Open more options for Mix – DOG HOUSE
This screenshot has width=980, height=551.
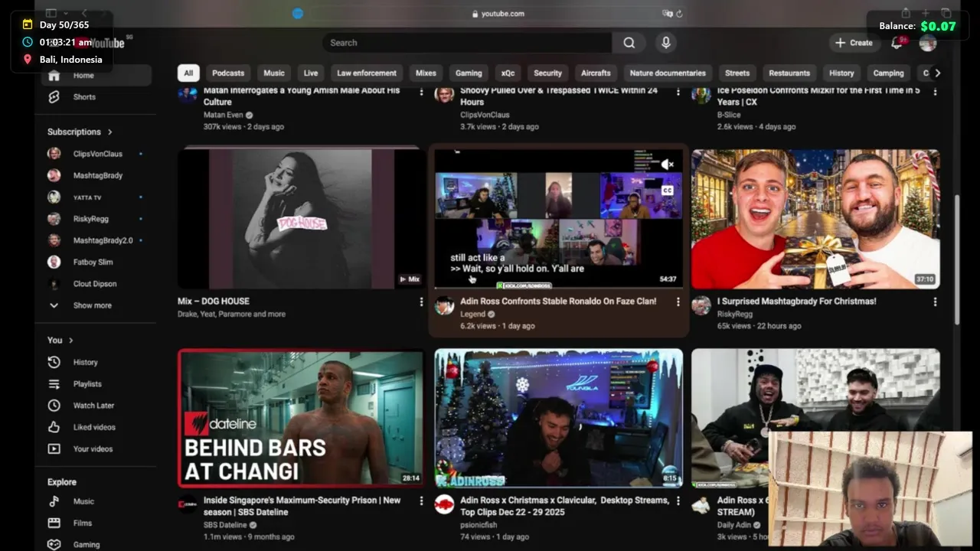click(420, 302)
